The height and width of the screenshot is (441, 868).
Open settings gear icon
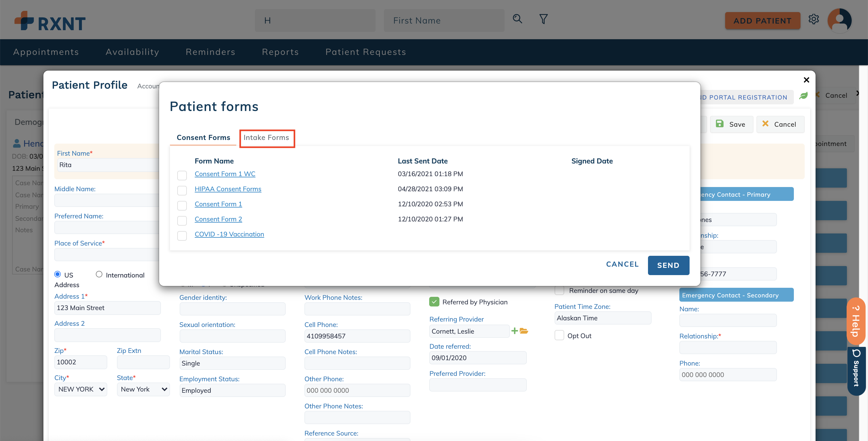(x=813, y=19)
